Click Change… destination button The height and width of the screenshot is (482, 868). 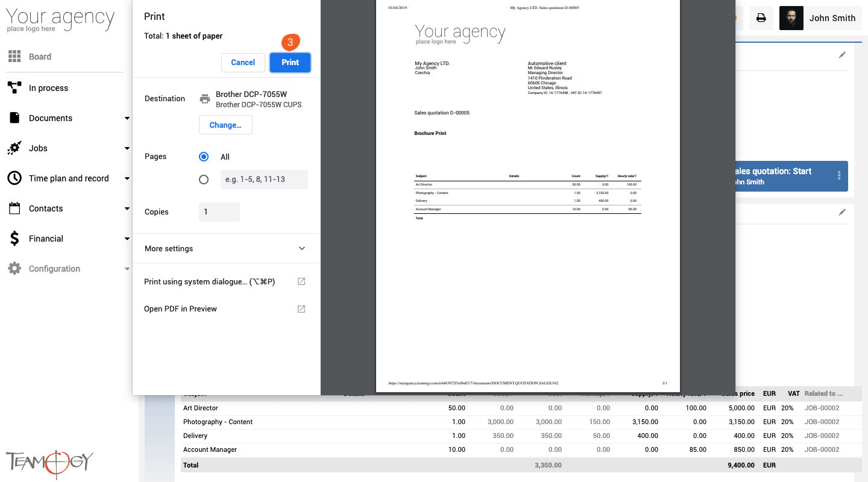point(225,125)
